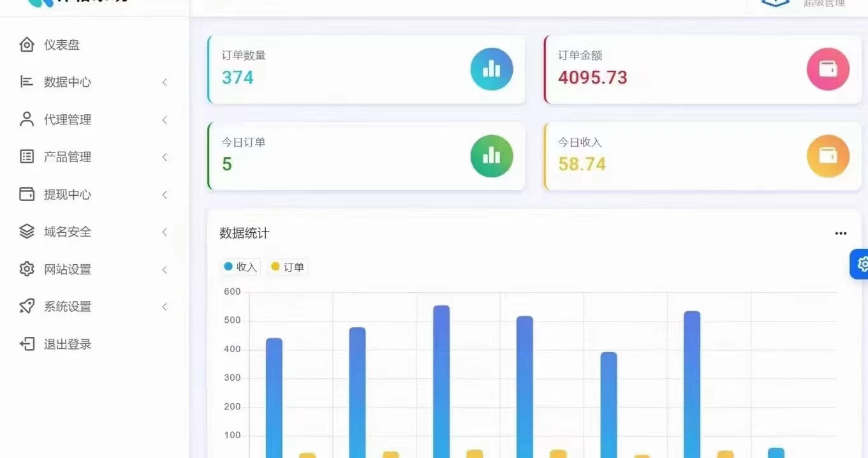Click the blue bar-chart icon on 订单数量 card
868x458 pixels.
[x=491, y=69]
